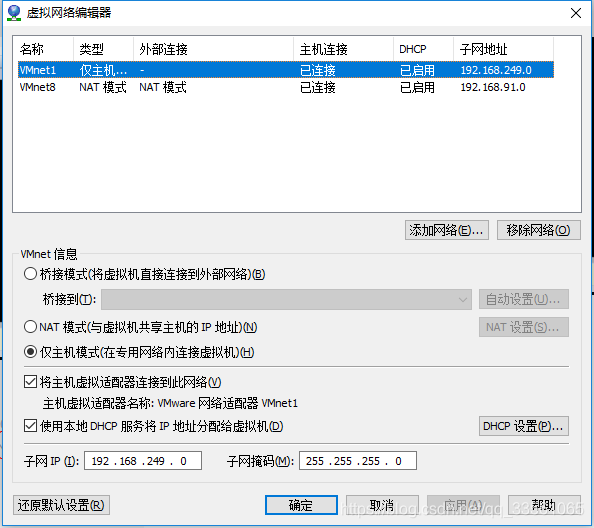Click the 外部连接 column header
The width and height of the screenshot is (594, 528).
pos(213,49)
